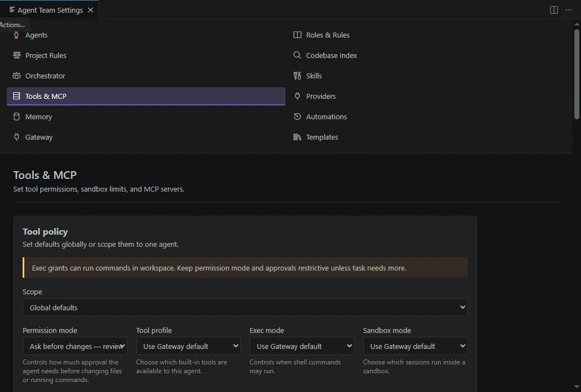The width and height of the screenshot is (581, 392).
Task: Click the Codebase Index magnifier icon
Action: click(297, 55)
